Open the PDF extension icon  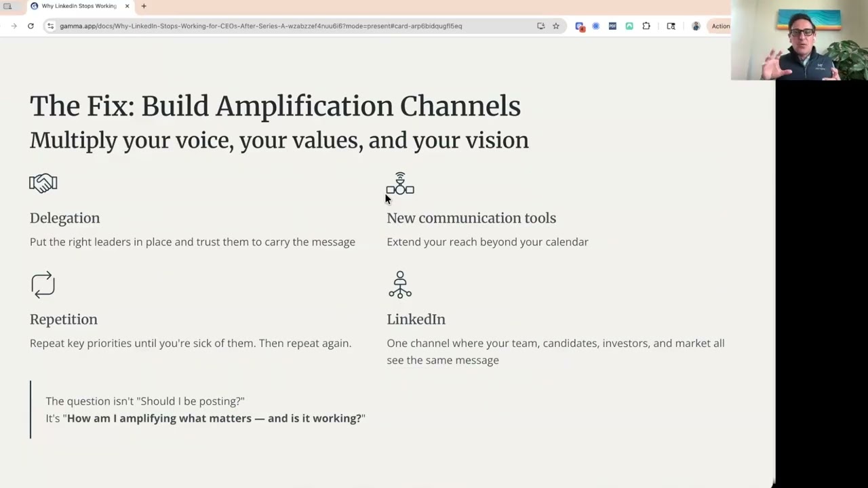[x=612, y=26]
